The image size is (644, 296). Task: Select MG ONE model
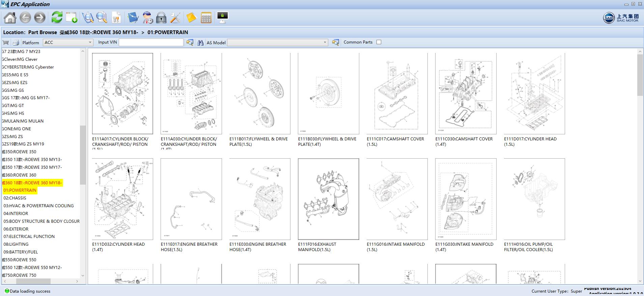tap(17, 129)
